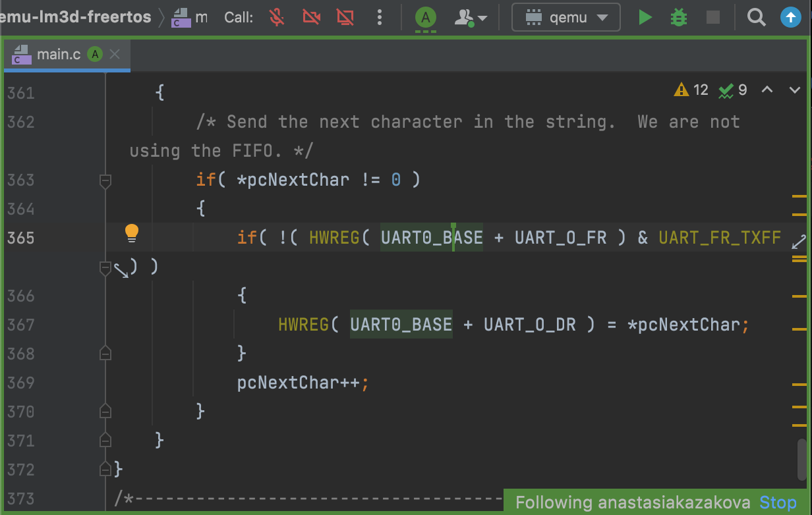This screenshot has width=812, height=515.
Task: Click the 12 warnings indicator
Action: [x=691, y=90]
